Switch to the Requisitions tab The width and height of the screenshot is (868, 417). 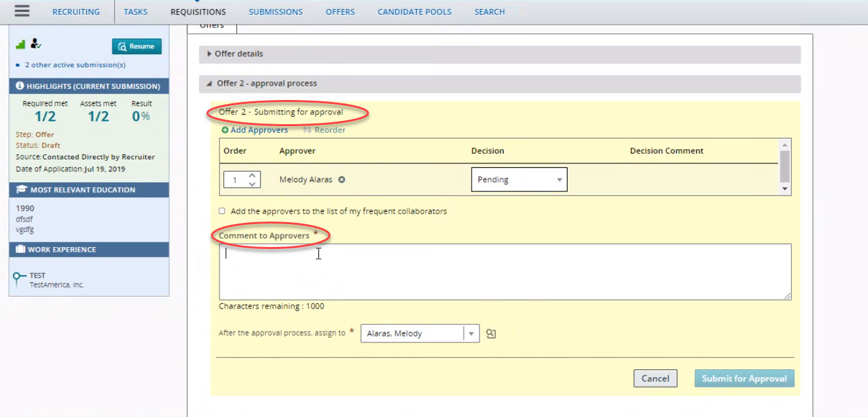click(198, 12)
